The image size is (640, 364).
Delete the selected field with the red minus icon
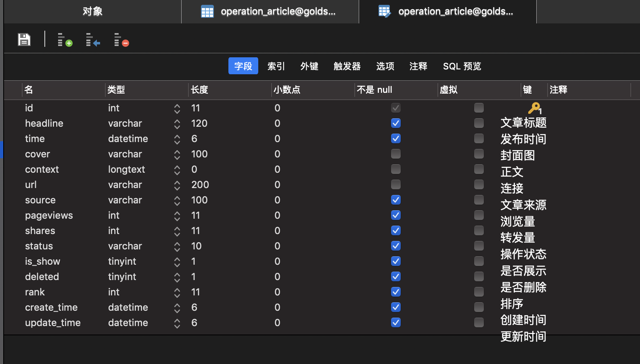121,40
